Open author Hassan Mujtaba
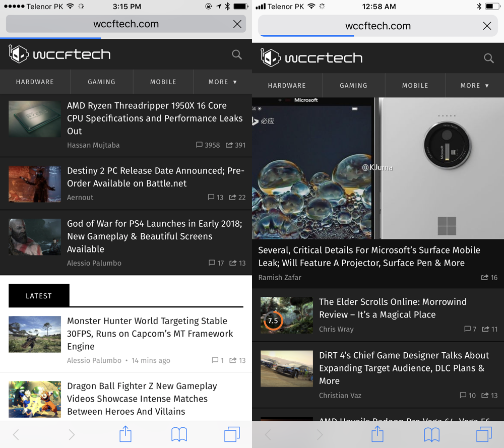 [93, 145]
